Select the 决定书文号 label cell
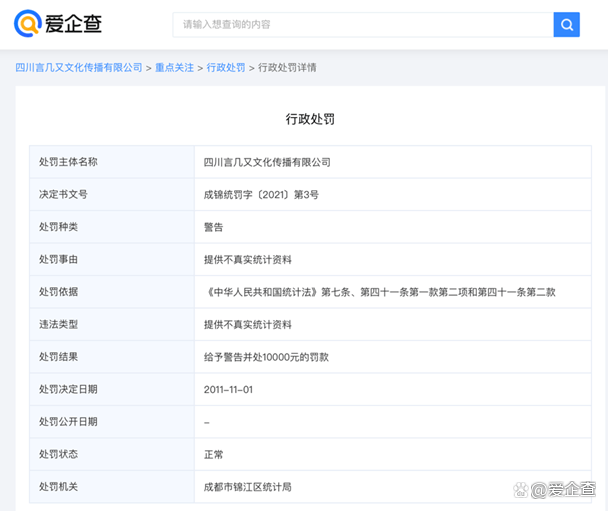 [112, 195]
